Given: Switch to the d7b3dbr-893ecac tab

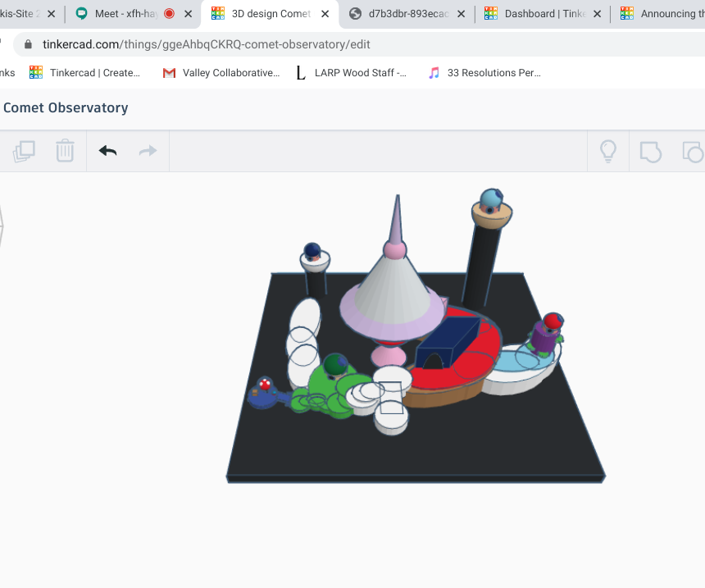Looking at the screenshot, I should [x=407, y=14].
